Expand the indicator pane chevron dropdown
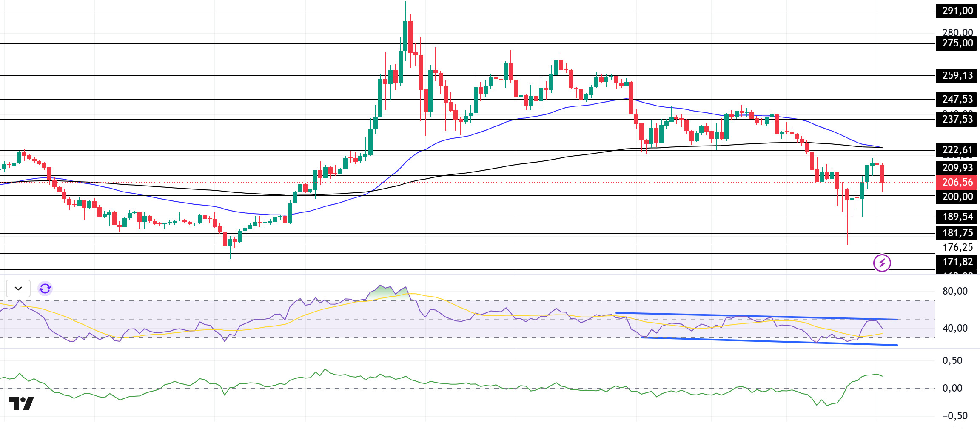 pos(18,289)
